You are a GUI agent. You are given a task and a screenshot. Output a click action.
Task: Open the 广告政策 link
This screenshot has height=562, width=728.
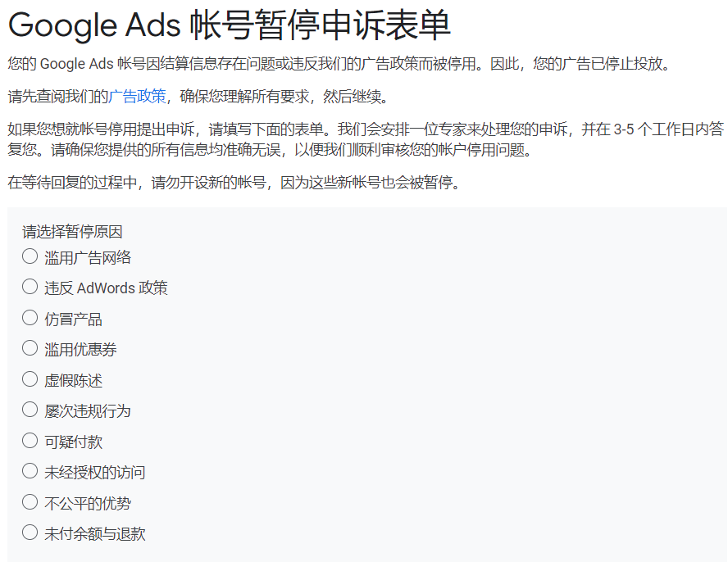[137, 97]
